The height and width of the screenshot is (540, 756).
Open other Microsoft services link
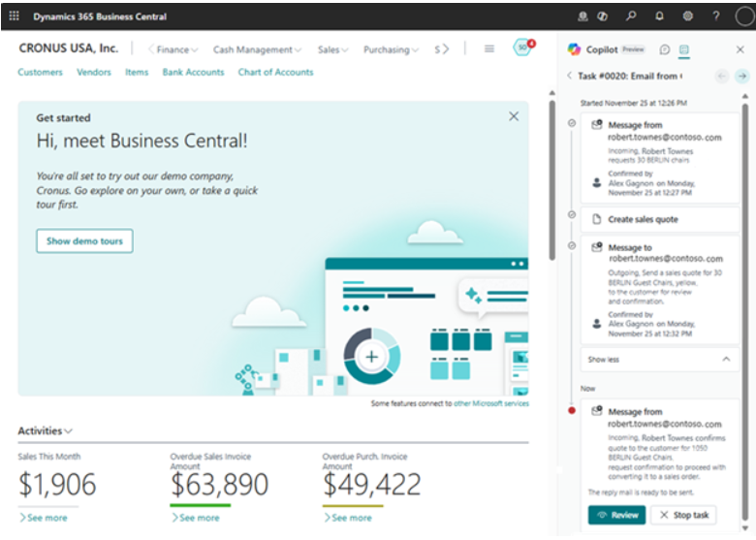click(491, 403)
